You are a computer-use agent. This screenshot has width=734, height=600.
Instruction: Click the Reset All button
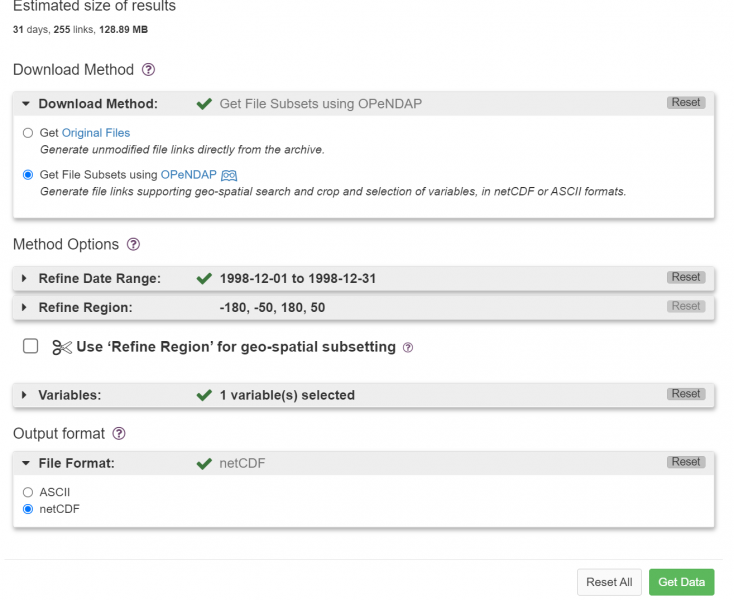point(608,582)
